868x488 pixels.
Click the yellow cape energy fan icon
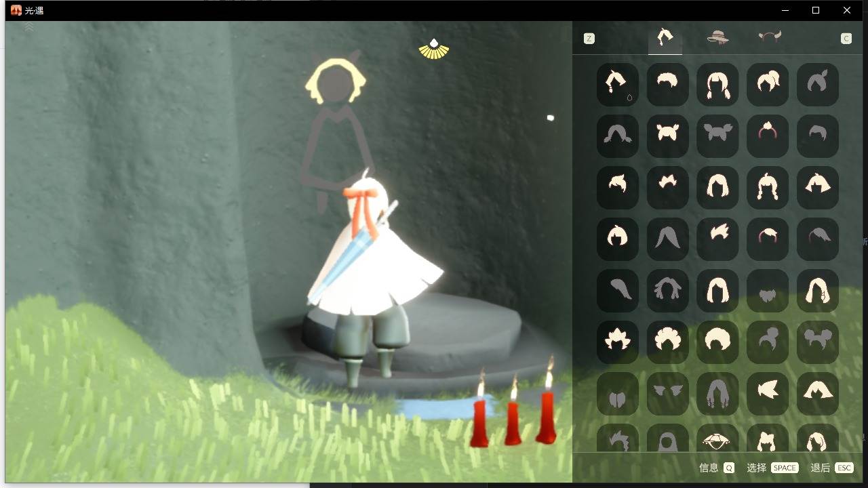434,49
